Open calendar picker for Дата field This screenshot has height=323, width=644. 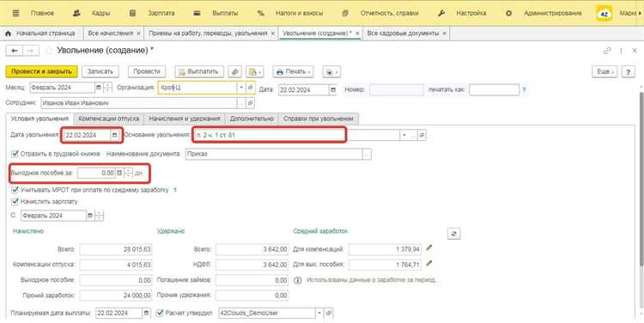point(332,89)
